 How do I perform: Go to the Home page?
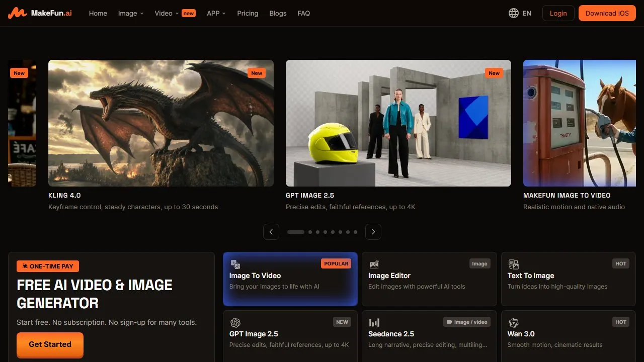[x=98, y=13]
